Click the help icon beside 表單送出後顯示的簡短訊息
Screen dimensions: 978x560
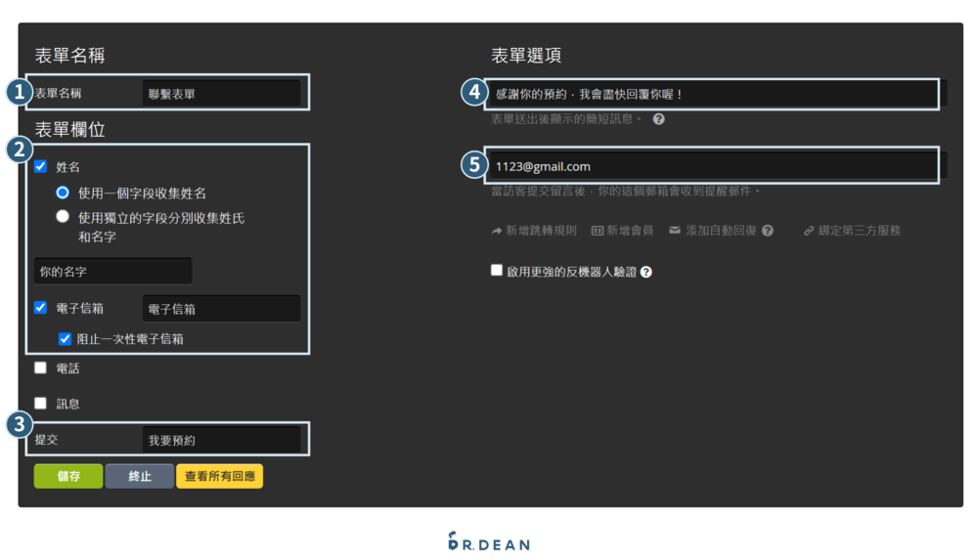coord(658,119)
